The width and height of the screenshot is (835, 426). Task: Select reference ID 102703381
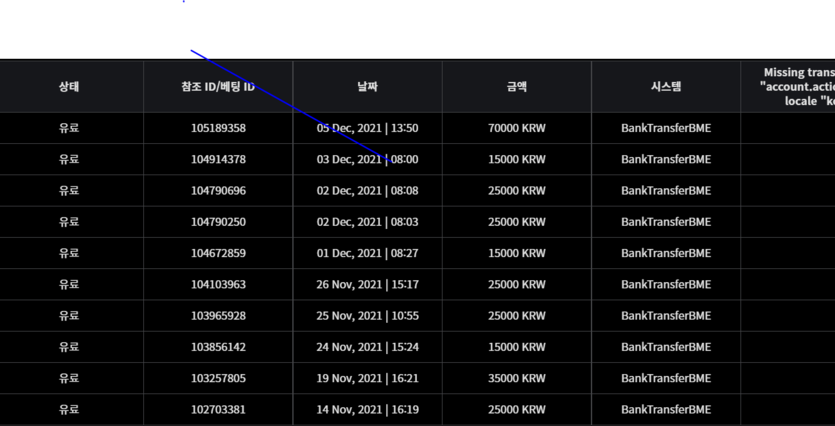pyautogui.click(x=218, y=409)
